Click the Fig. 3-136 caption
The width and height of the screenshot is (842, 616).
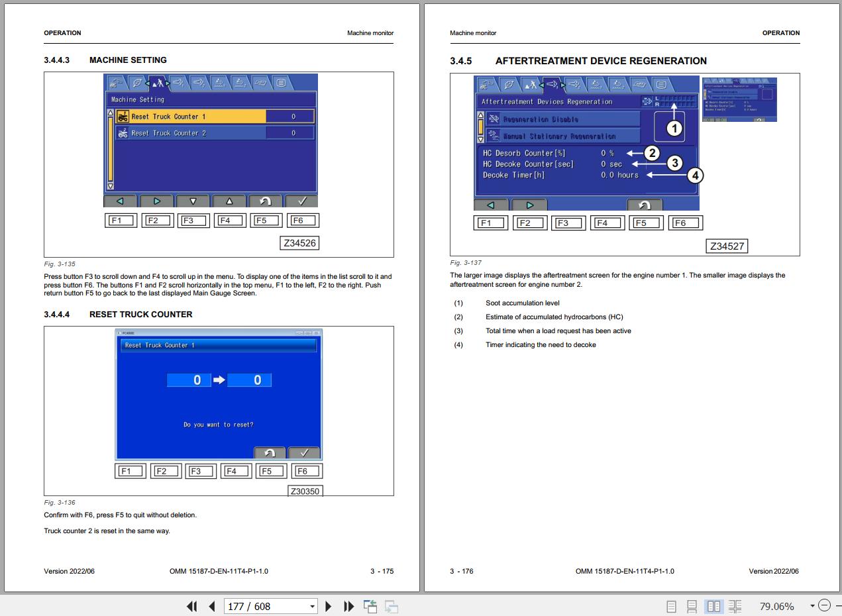tap(60, 502)
